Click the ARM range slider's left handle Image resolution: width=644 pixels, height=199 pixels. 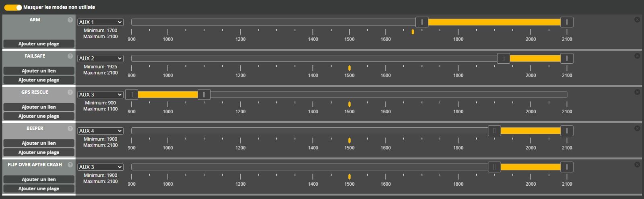pos(422,22)
